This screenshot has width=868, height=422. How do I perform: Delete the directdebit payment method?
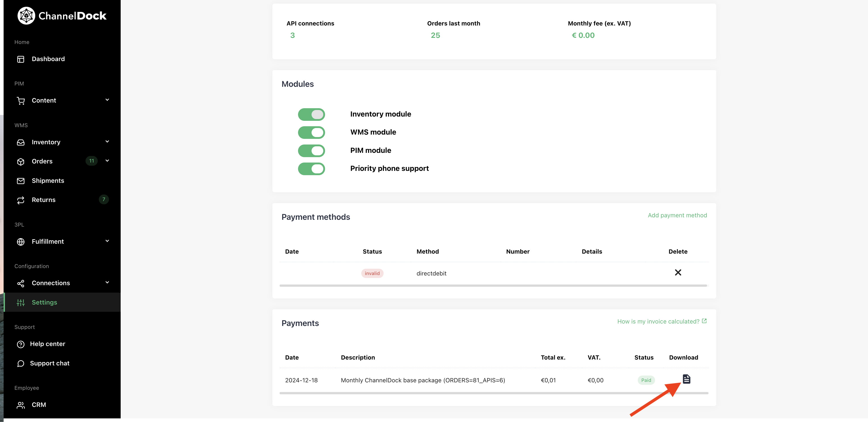coord(678,272)
